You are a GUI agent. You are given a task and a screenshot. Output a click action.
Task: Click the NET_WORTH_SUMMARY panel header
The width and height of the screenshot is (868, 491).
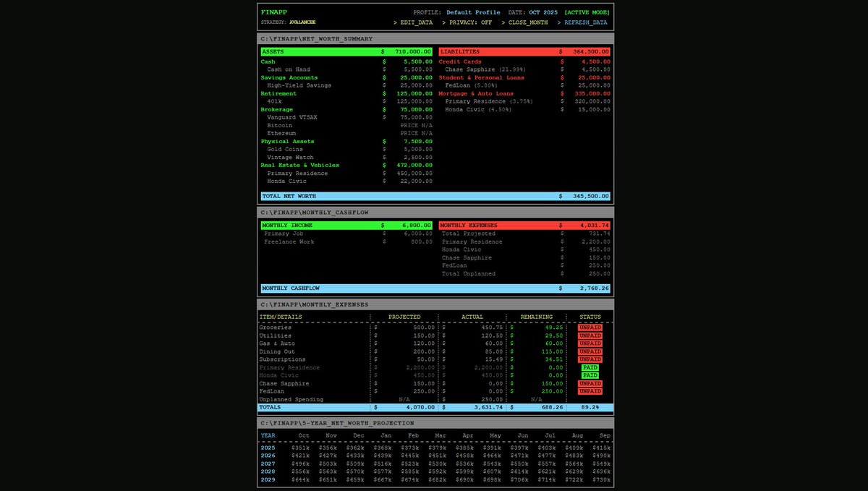point(435,38)
